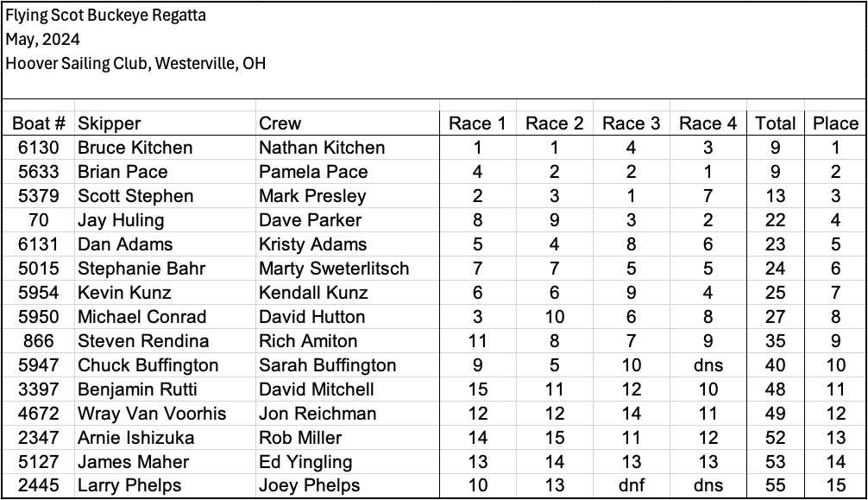Click crew cell 'Marty Sweterlitsch'

tap(334, 269)
